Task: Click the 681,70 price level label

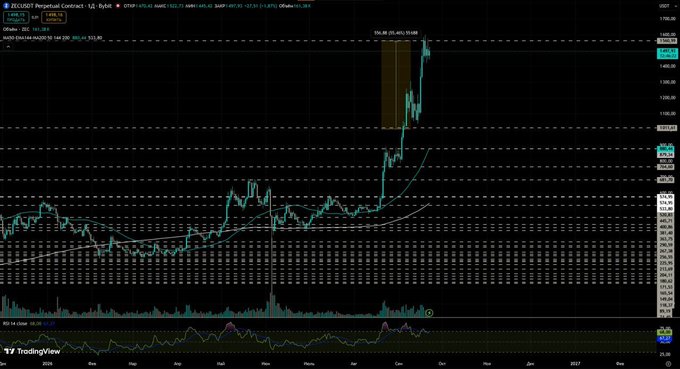Action: point(666,180)
